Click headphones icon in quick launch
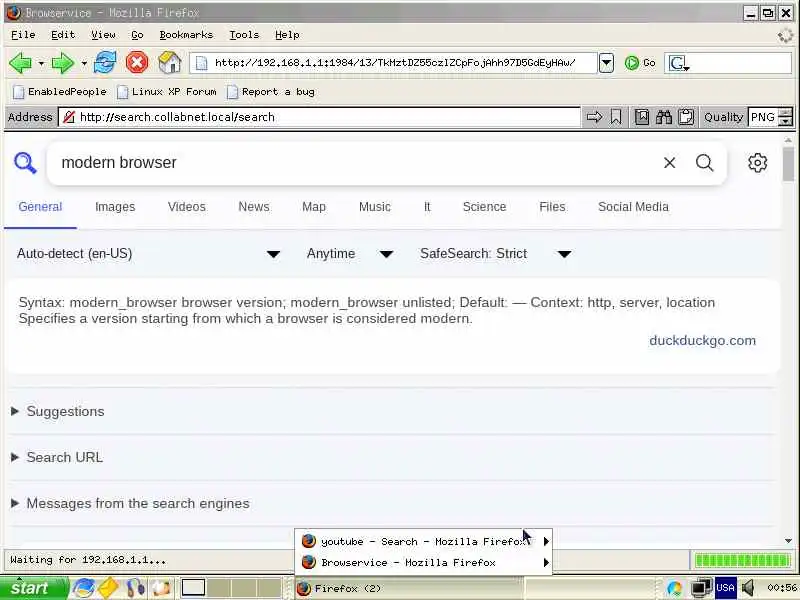Image resolution: width=800 pixels, height=600 pixels. click(x=135, y=588)
